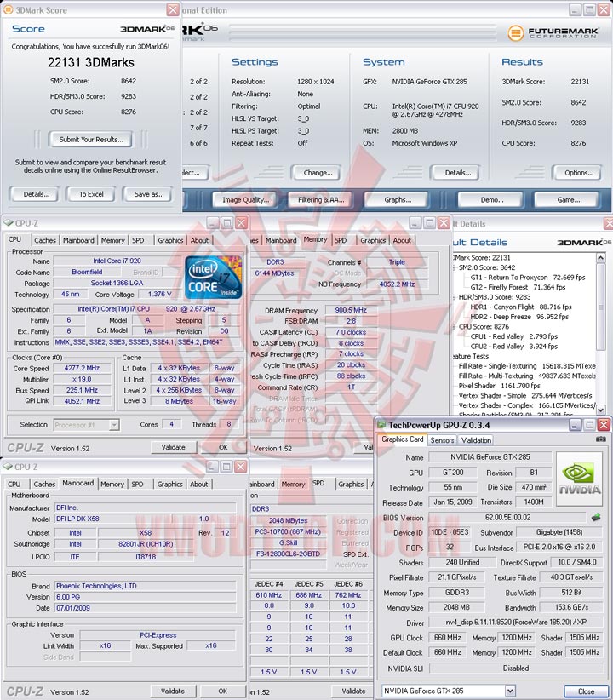Close GPU-Z with the Close button
This screenshot has width=613, height=700.
click(586, 691)
